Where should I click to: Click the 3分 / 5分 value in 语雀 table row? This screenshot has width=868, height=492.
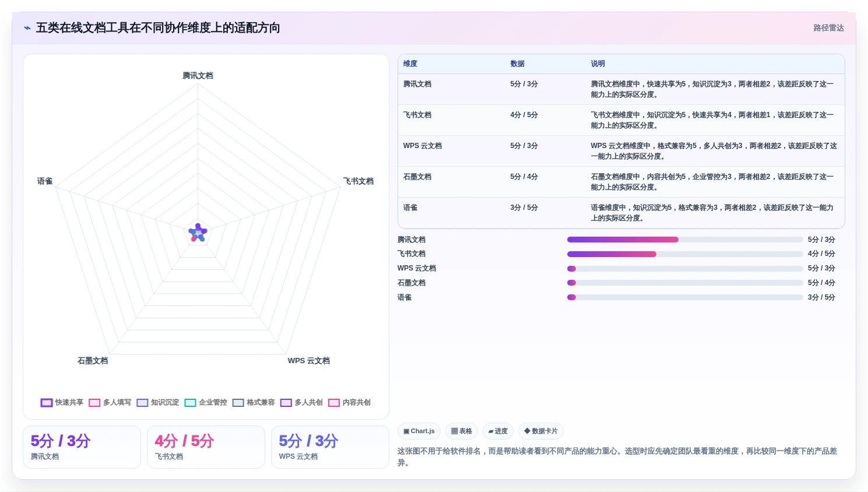(x=524, y=208)
